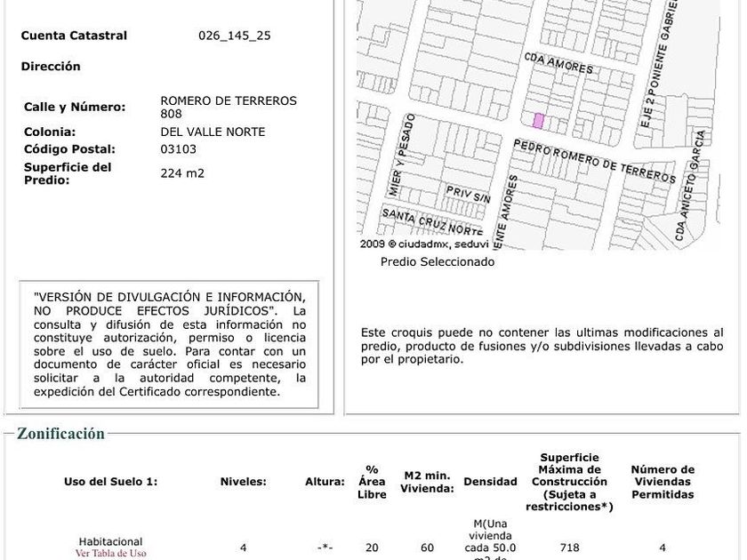The image size is (747, 560).
Task: Click Número de Viviendas Permitidas header
Action: click(663, 482)
